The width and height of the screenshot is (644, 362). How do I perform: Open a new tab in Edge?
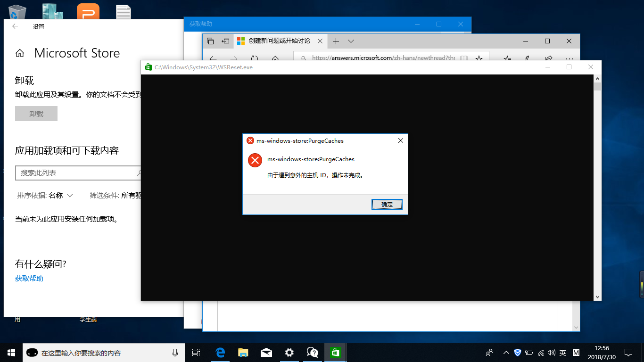(x=336, y=41)
